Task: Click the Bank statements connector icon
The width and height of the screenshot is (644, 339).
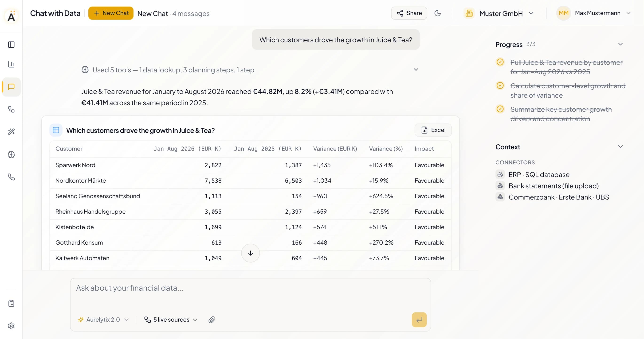Action: pos(500,185)
